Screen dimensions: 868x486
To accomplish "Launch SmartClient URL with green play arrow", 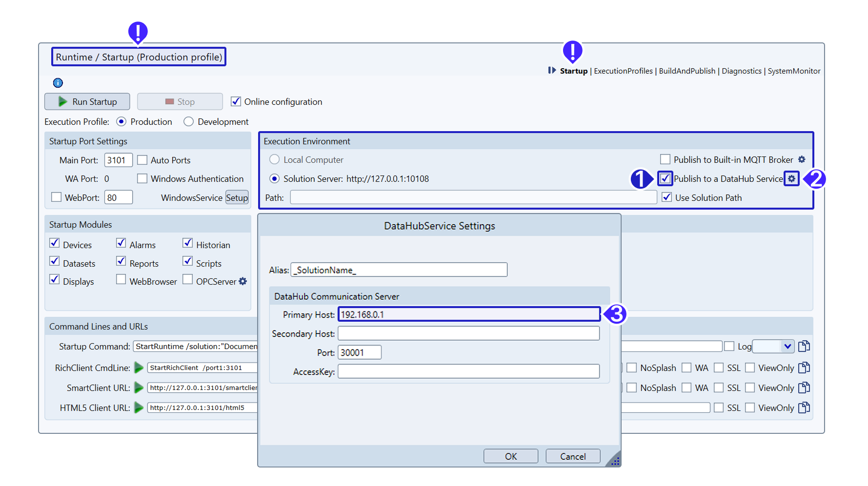I will click(139, 388).
